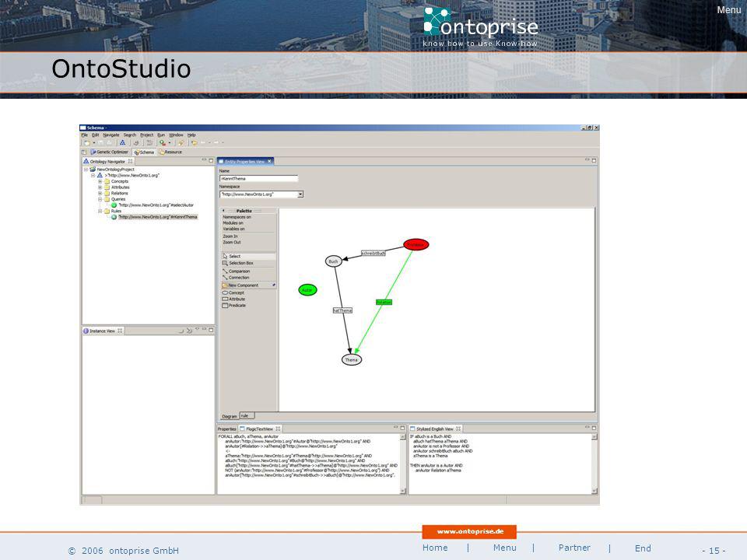Click the hatThema edge label

[342, 310]
